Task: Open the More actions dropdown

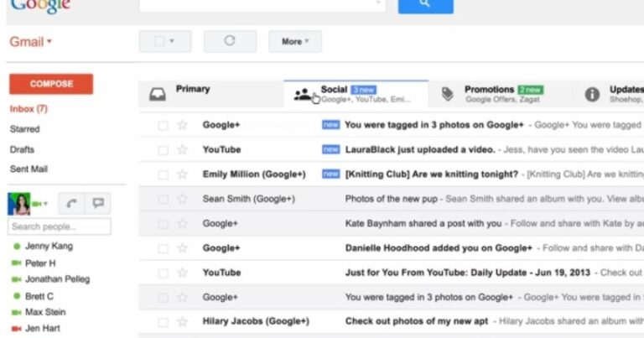Action: tap(295, 41)
